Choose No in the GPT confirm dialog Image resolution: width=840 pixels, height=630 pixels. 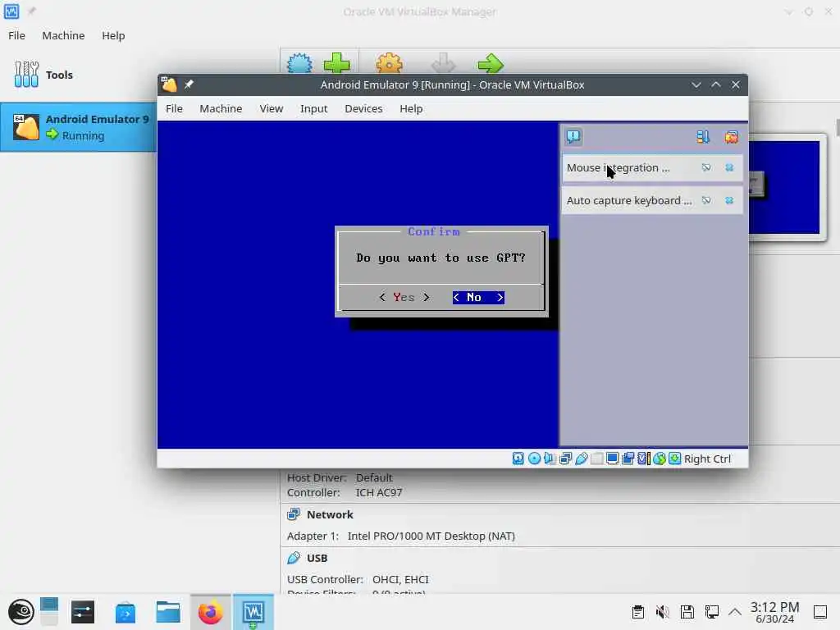tap(478, 297)
